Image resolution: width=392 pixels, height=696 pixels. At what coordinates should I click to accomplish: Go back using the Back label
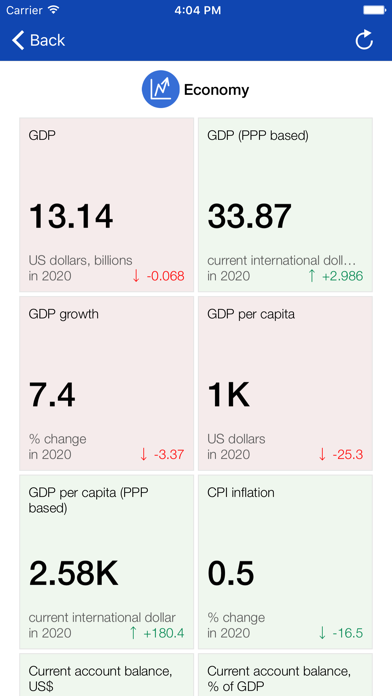click(x=48, y=40)
